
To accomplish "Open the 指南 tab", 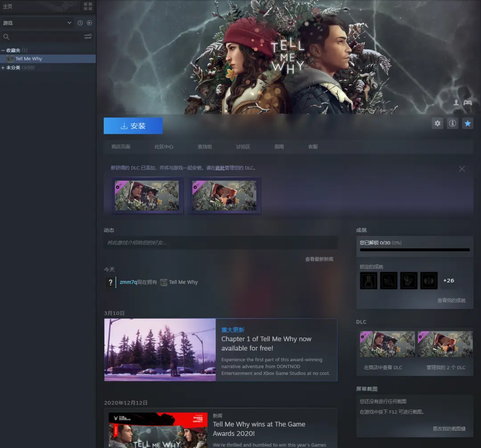I will tap(279, 147).
